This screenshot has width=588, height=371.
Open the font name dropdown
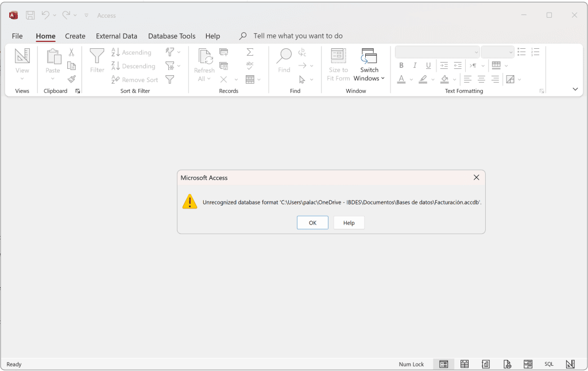pos(476,52)
